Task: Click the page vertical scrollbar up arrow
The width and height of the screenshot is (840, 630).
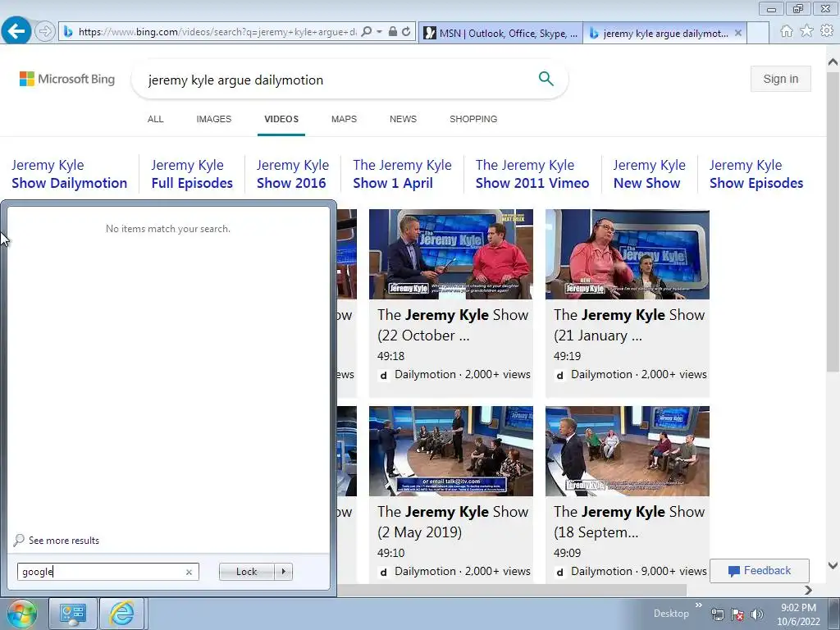Action: 833,62
